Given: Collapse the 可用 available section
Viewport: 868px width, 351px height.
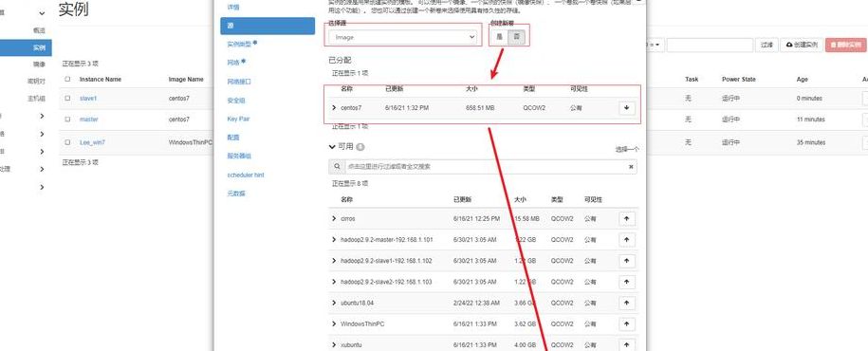Looking at the screenshot, I should point(332,147).
